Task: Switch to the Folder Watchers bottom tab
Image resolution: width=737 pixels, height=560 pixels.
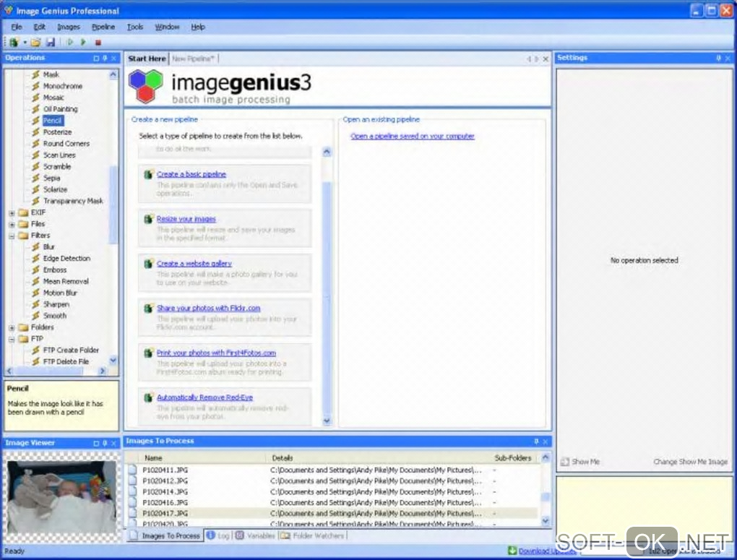Action: click(x=312, y=535)
